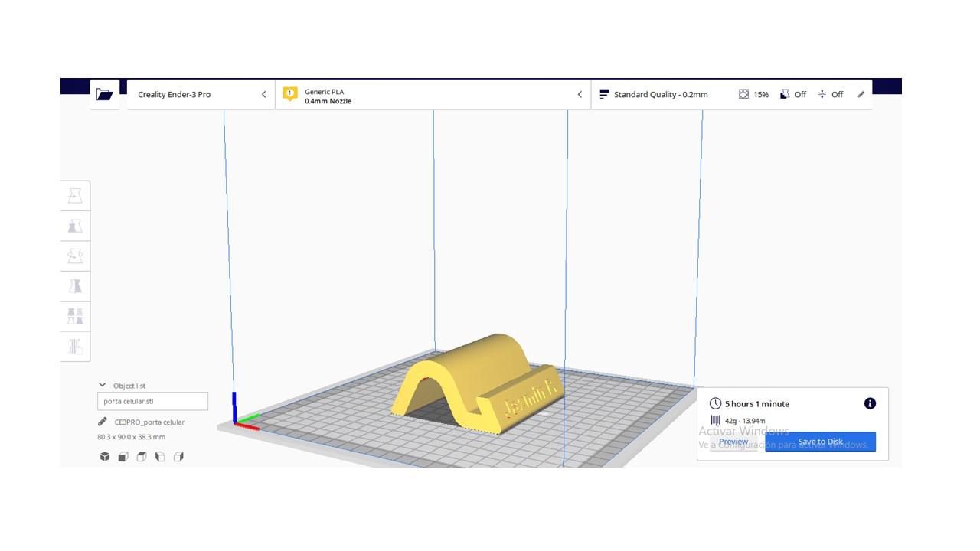Expand the material configuration chevron arrow
Viewport: 980px width, 551px height.
[580, 95]
